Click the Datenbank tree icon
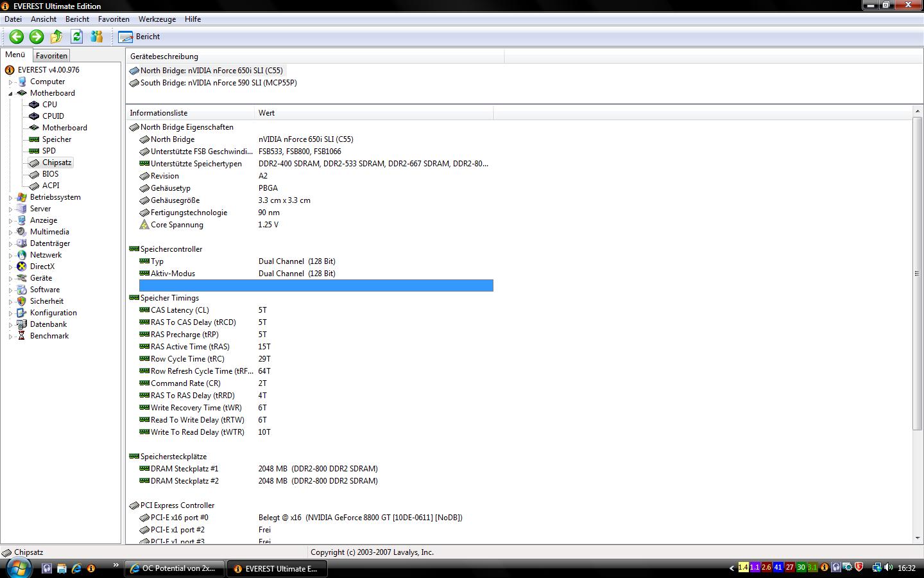 (x=22, y=324)
